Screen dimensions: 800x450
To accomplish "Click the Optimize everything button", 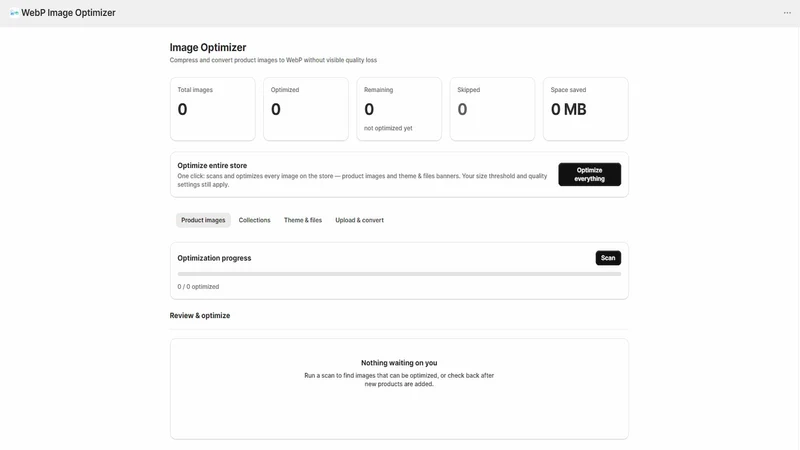I will (589, 174).
